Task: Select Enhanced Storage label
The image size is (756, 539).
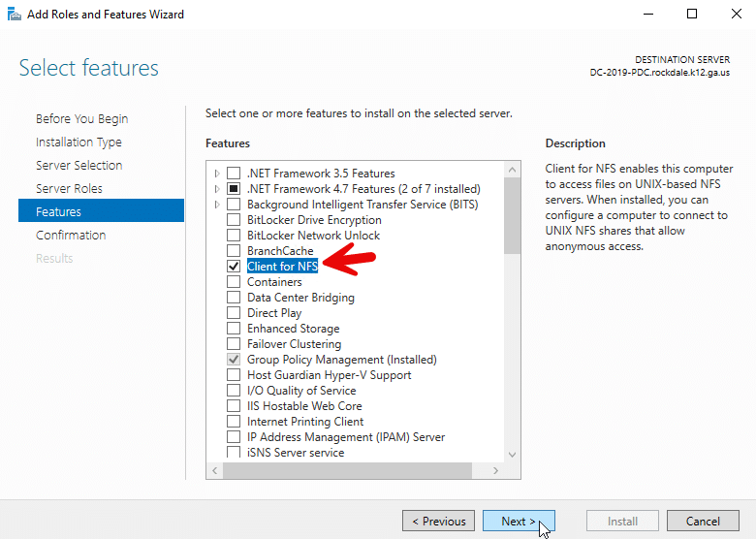Action: (x=293, y=329)
